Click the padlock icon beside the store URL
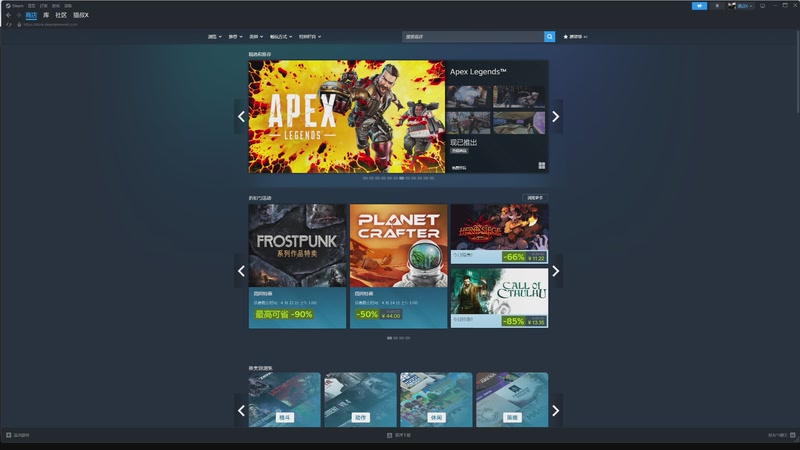 click(19, 24)
